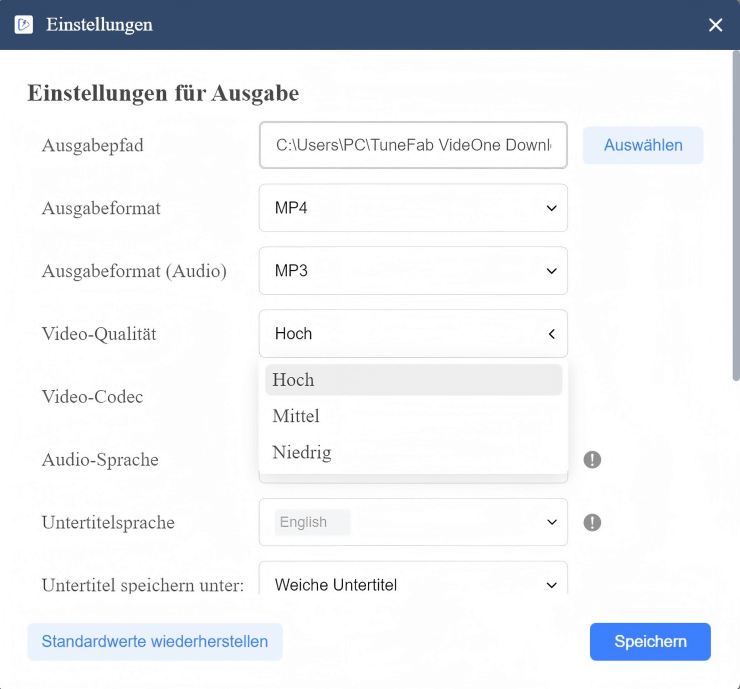Click the Video-Qualität label
740x689 pixels.
tap(99, 334)
